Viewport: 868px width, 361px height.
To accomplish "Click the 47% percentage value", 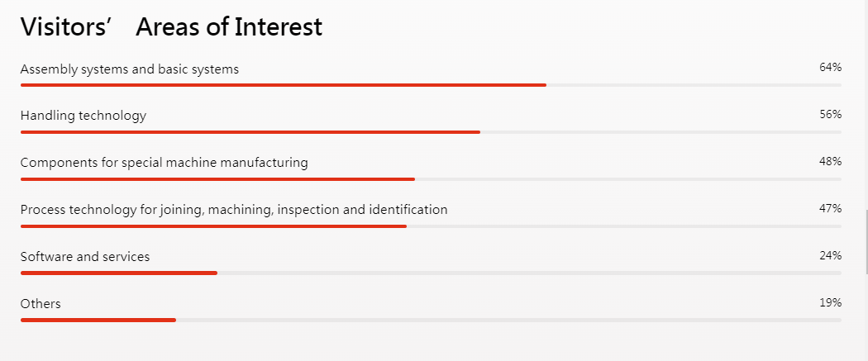I will (x=830, y=208).
